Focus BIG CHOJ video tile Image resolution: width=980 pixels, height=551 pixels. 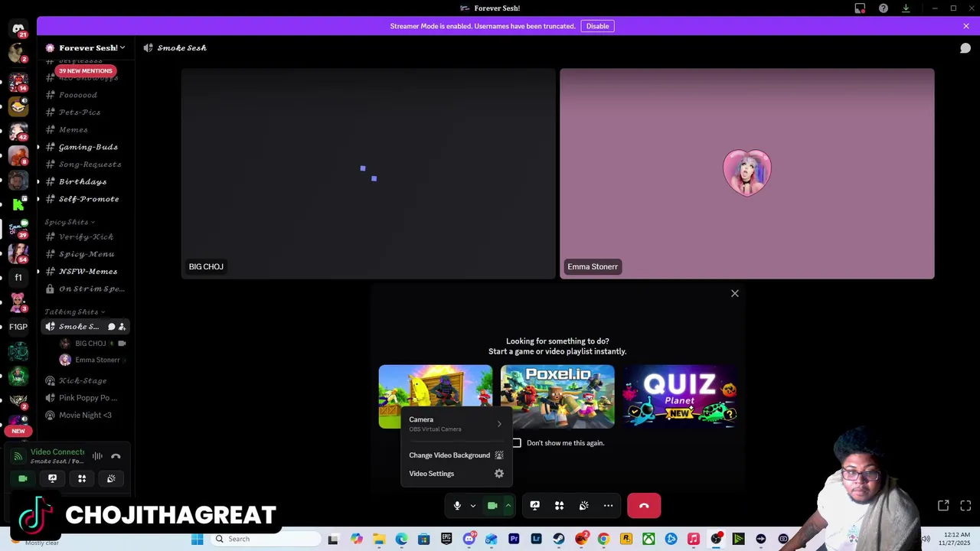368,174
